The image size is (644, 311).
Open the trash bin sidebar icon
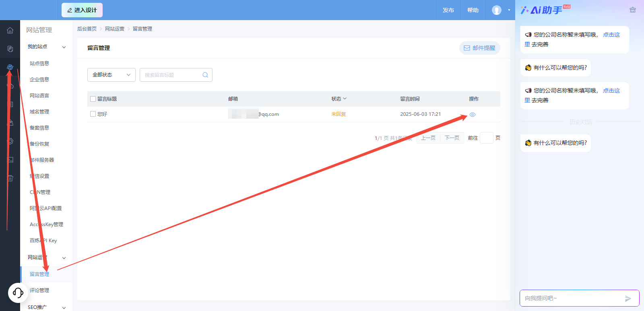pyautogui.click(x=10, y=178)
